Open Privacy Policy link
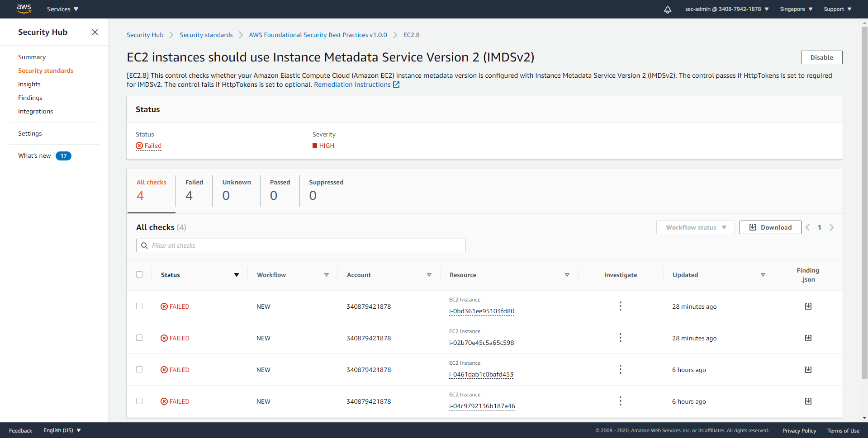868x438 pixels. pos(799,430)
